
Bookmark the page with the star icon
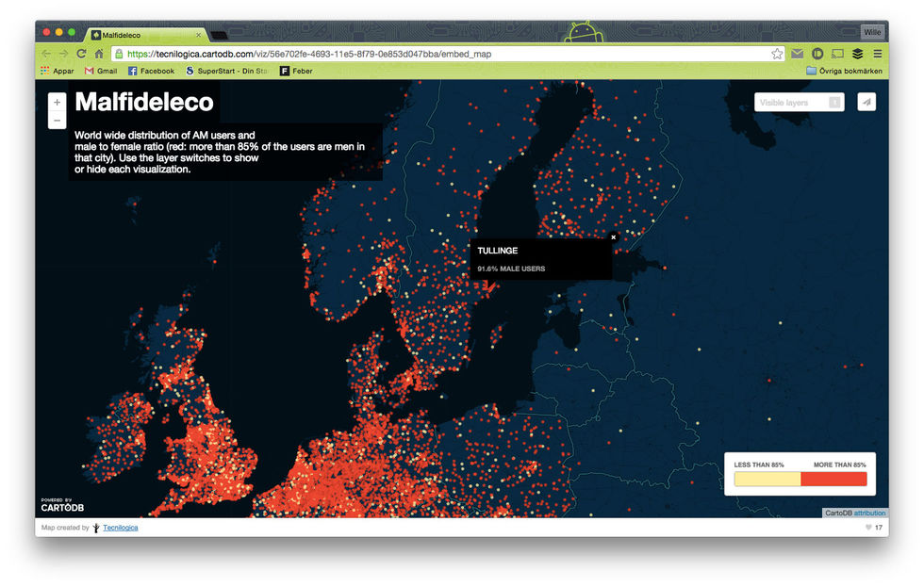pyautogui.click(x=777, y=54)
